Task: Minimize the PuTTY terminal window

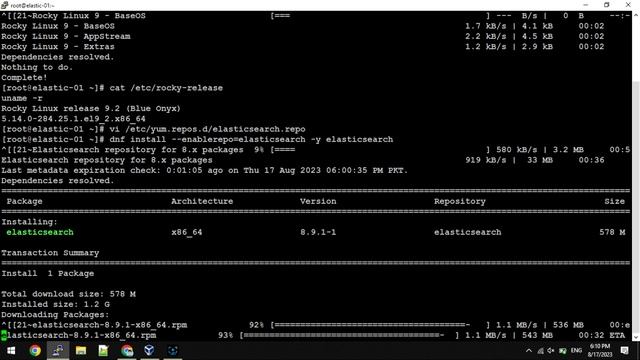Action: click(x=586, y=5)
